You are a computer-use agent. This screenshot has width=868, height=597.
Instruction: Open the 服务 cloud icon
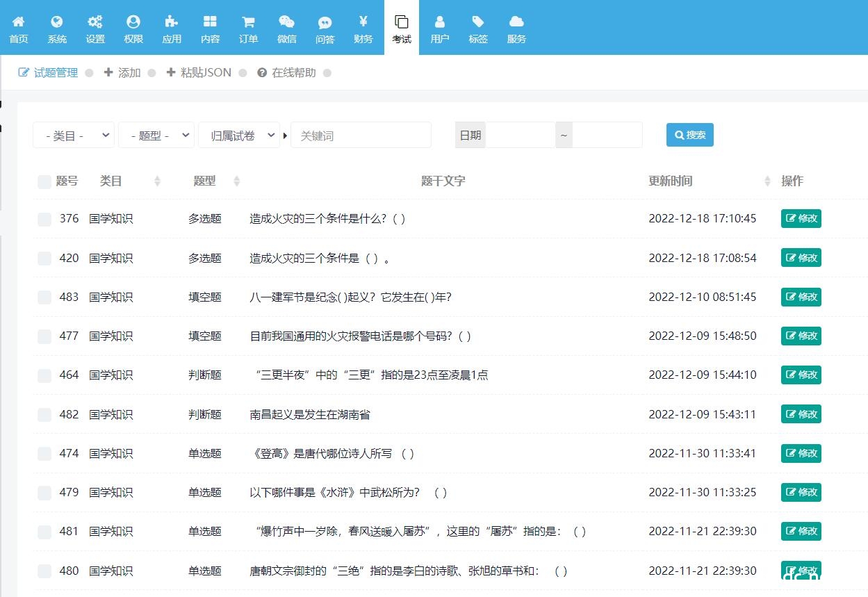[x=516, y=22]
